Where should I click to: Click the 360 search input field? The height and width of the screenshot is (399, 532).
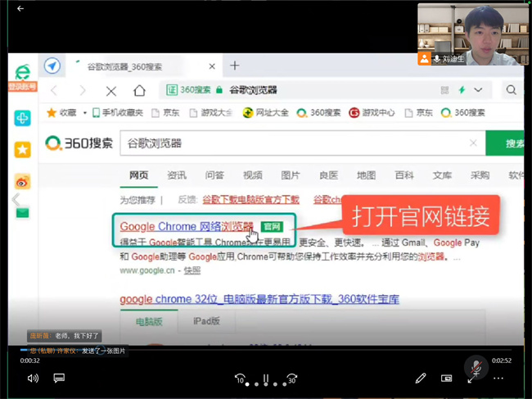tap(303, 143)
